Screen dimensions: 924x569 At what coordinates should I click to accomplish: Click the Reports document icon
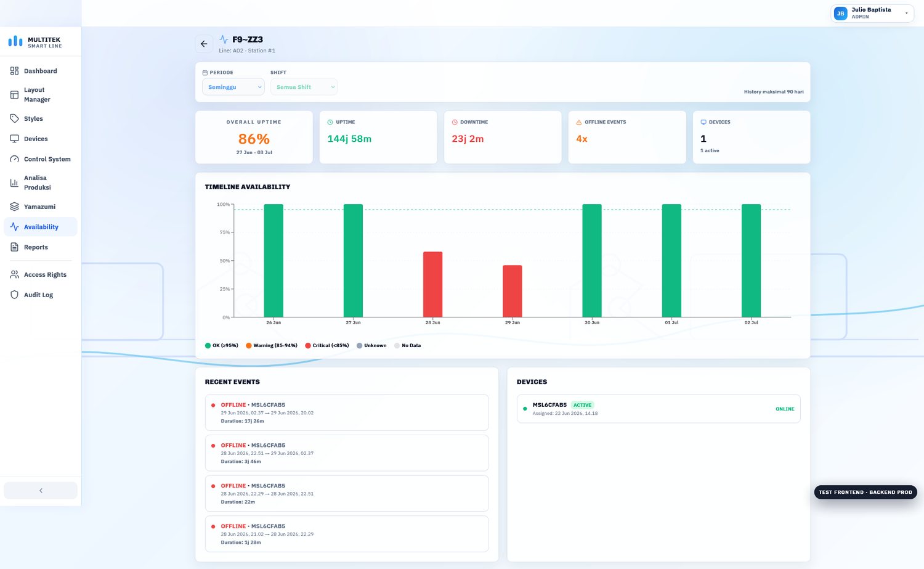[14, 247]
